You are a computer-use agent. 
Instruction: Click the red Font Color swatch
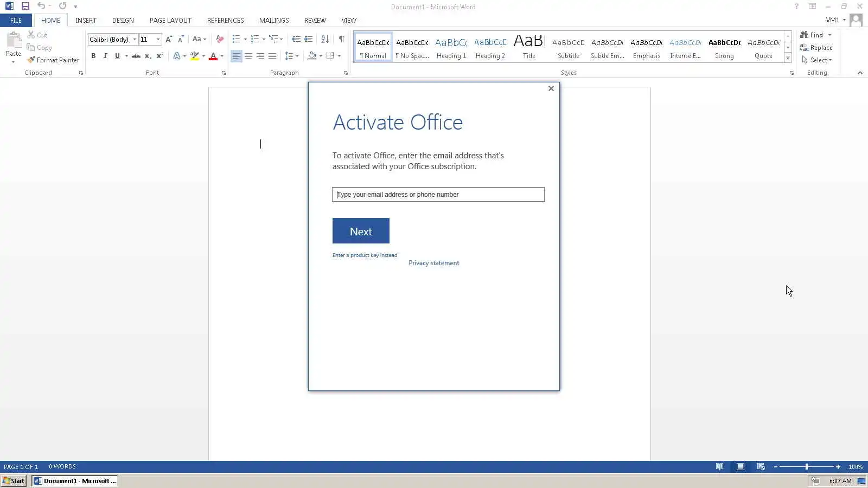pos(213,56)
